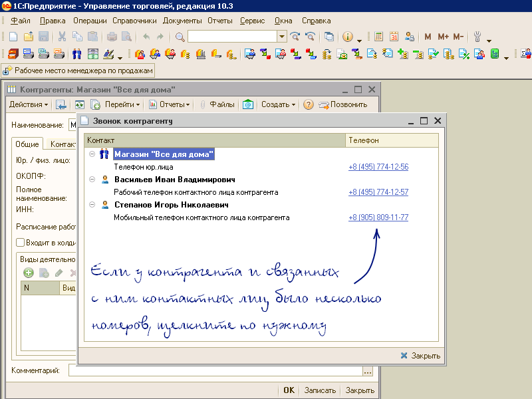Click the ellipsis button next to Комментарий field
The image size is (532, 399).
[368, 370]
